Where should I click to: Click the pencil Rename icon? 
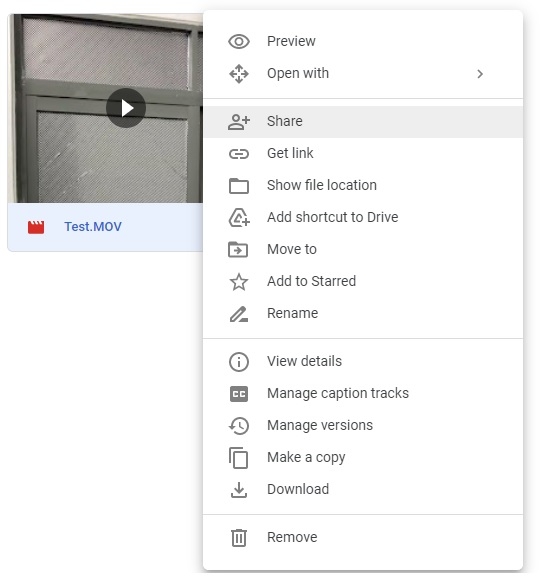pyautogui.click(x=239, y=314)
